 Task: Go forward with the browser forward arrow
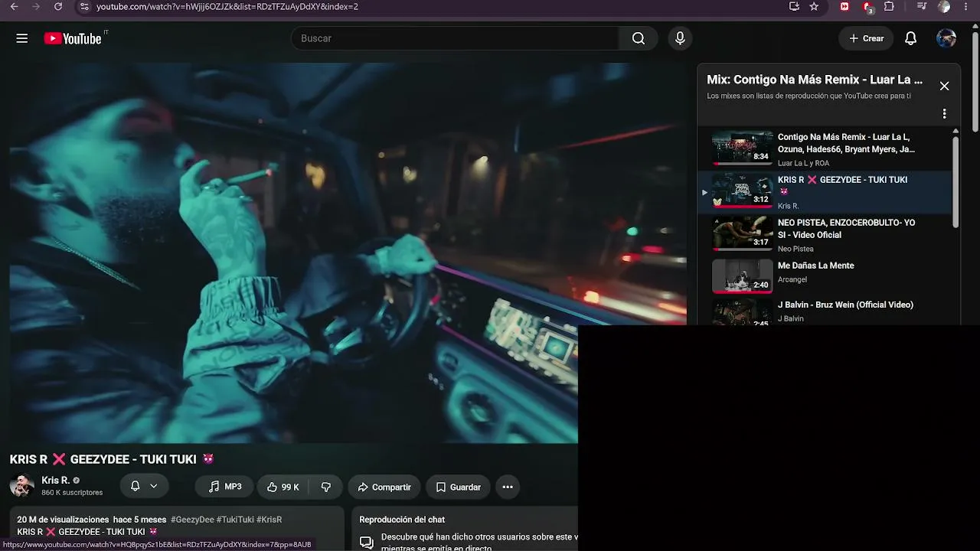pos(36,7)
